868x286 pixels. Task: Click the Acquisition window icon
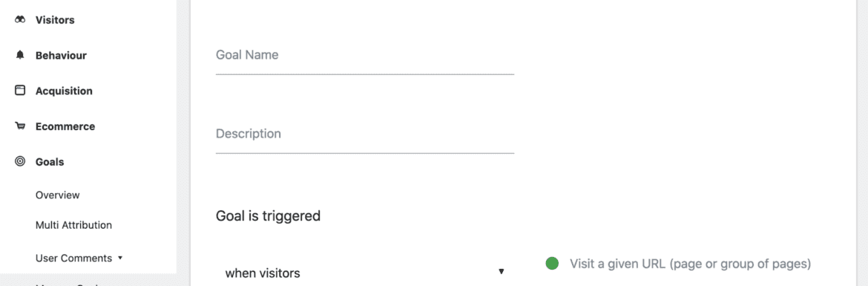click(x=20, y=91)
